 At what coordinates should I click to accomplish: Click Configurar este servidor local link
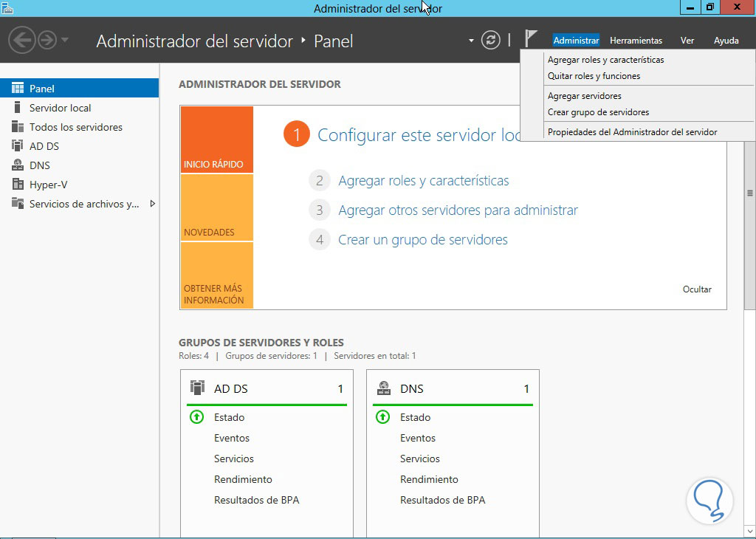point(419,135)
